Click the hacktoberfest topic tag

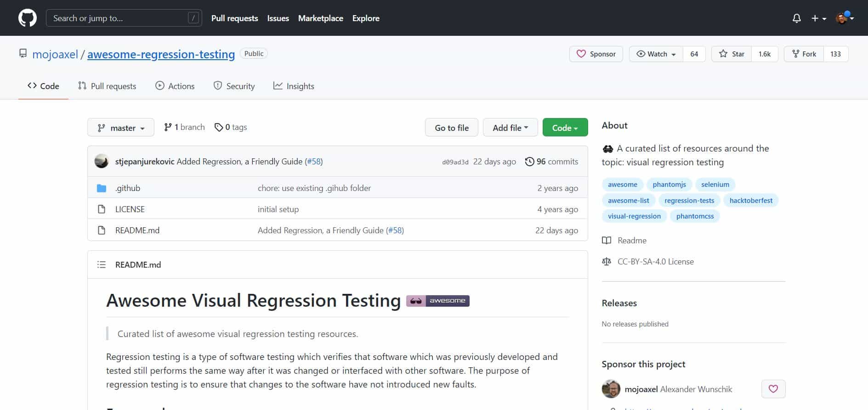click(751, 200)
